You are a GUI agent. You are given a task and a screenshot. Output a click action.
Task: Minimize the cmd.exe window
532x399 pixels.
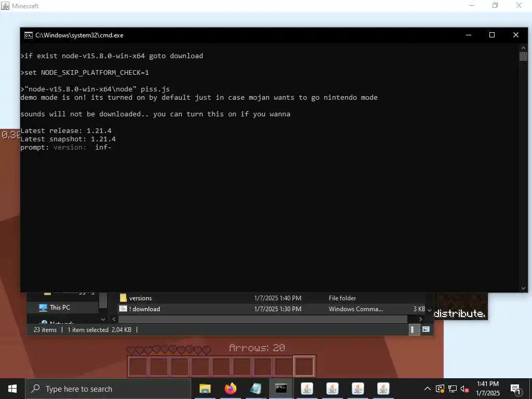coord(469,35)
